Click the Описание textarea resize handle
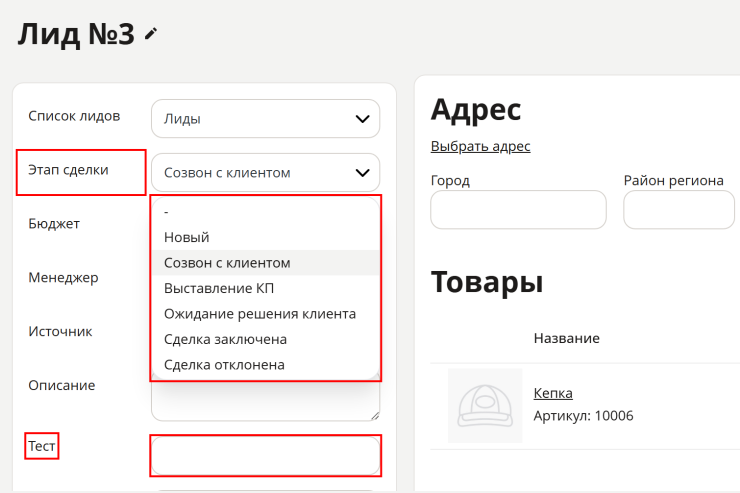The image size is (740, 493). 375,415
